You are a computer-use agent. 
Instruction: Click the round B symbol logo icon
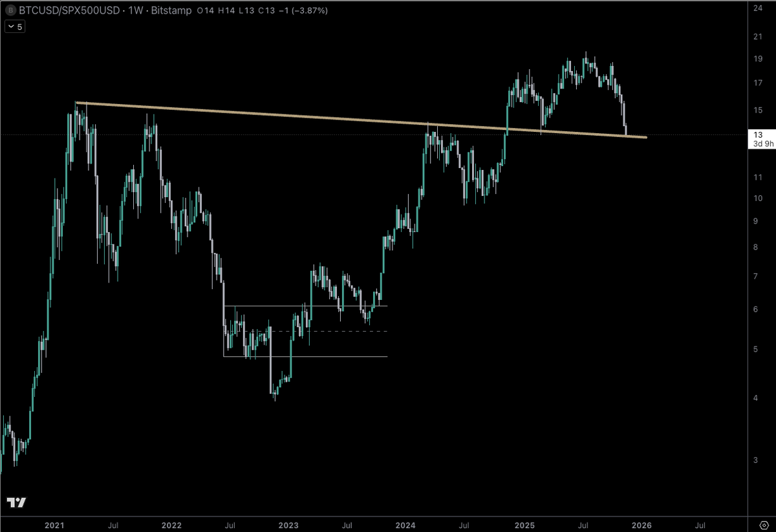(10, 10)
